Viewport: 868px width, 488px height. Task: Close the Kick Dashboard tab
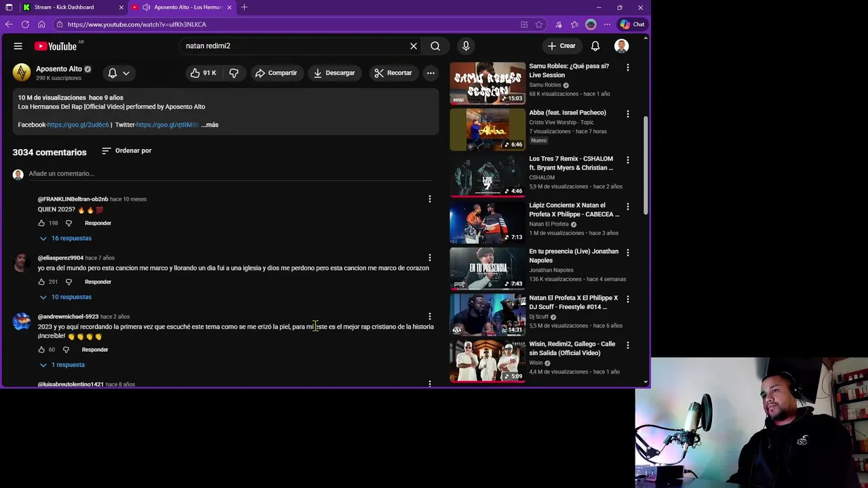121,7
